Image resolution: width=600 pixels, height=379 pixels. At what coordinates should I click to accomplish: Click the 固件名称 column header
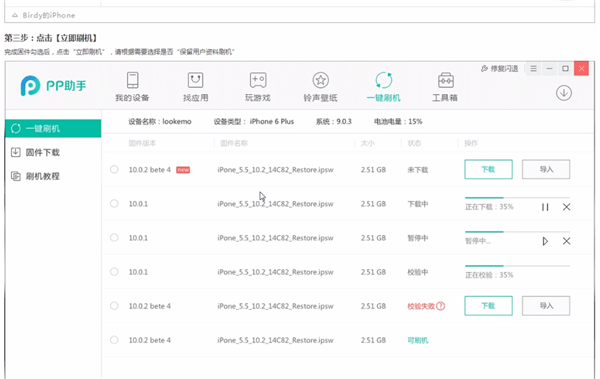tap(234, 143)
